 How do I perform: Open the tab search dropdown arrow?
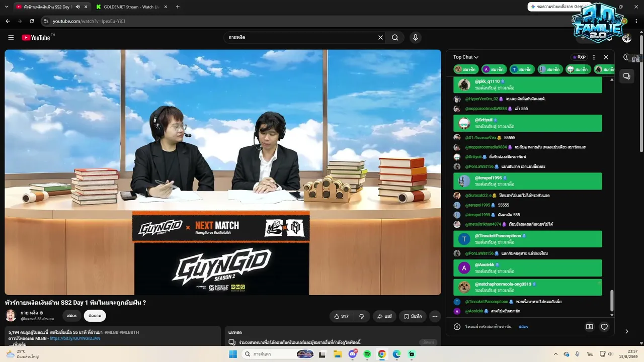point(6,7)
